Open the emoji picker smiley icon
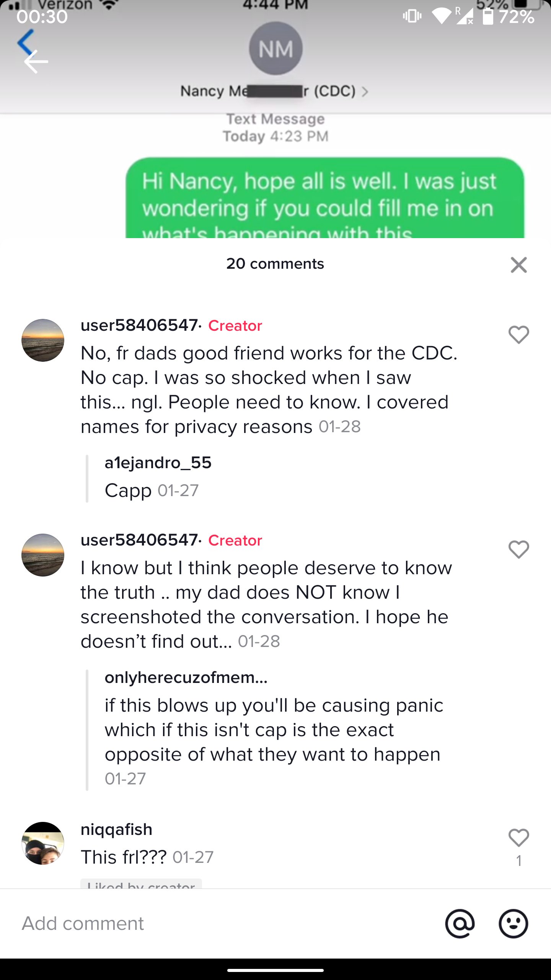Image resolution: width=551 pixels, height=980 pixels. tap(513, 923)
